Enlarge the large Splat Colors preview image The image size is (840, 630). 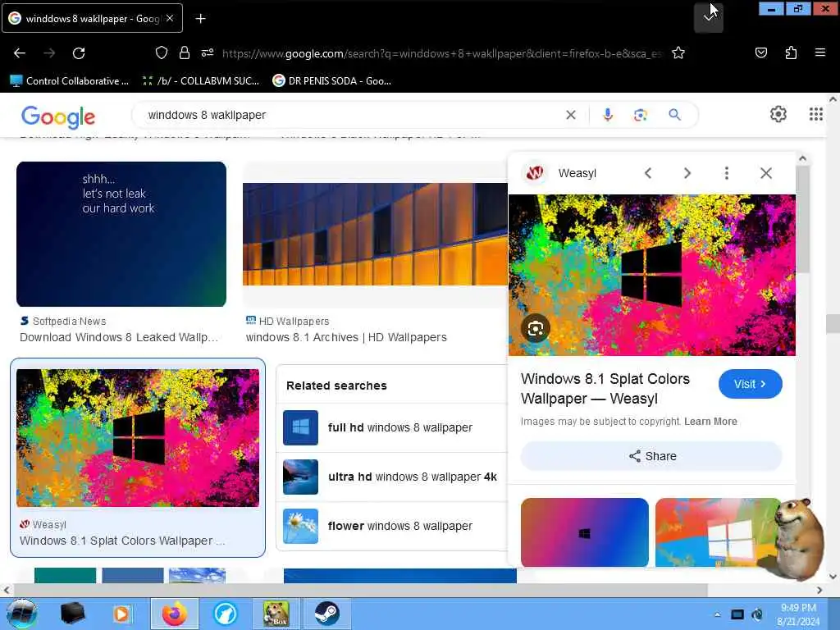coord(651,275)
